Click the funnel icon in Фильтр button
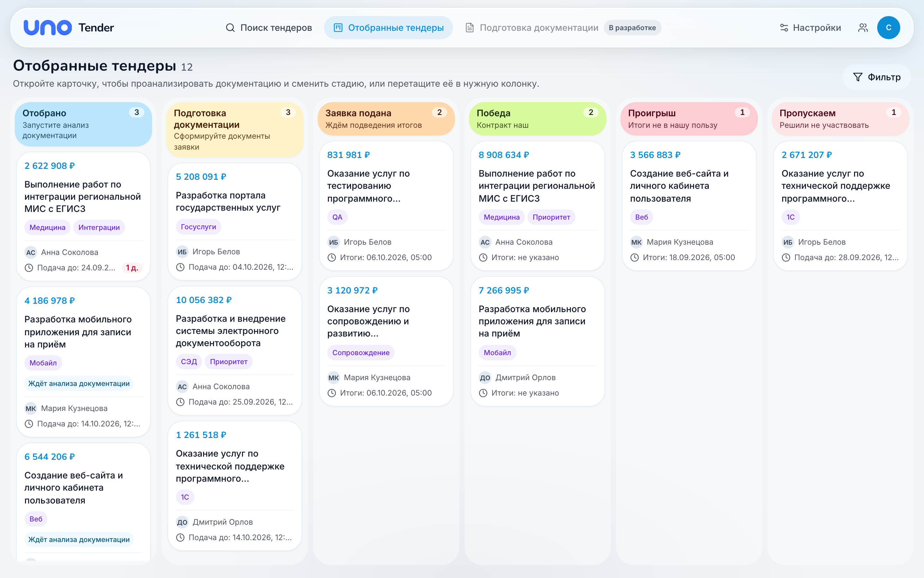924x578 pixels. 858,77
